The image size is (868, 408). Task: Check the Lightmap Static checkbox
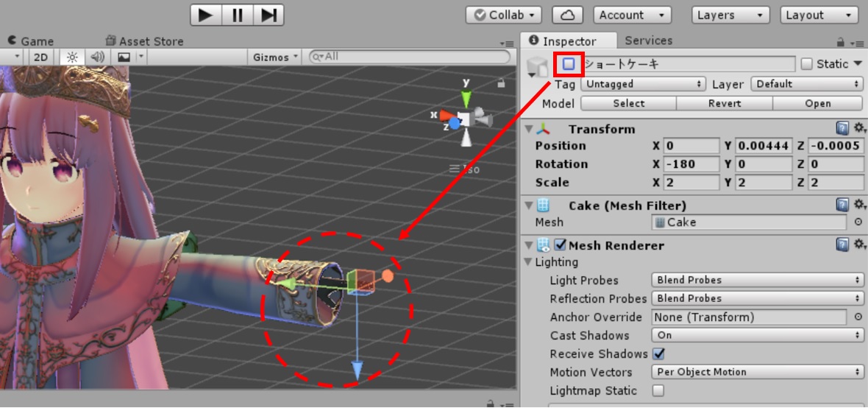(x=658, y=391)
